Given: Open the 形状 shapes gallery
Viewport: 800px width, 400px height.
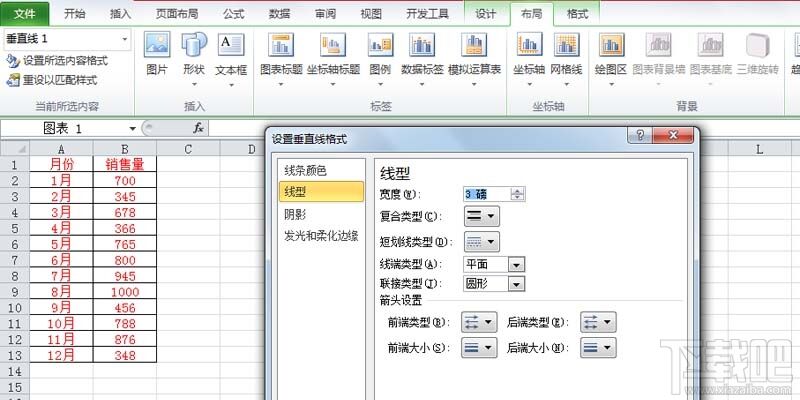Looking at the screenshot, I should point(194,57).
